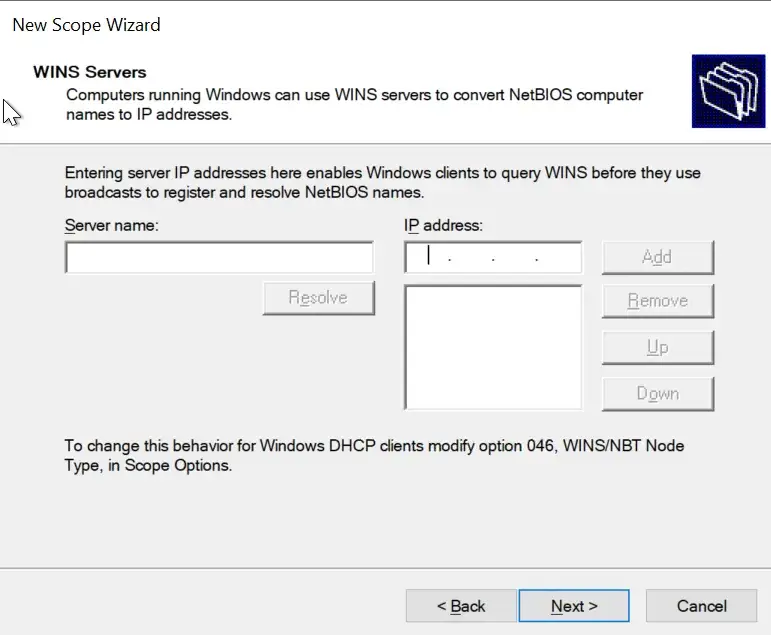Move the server entry Down
Screen dimensions: 771x635
(x=657, y=394)
